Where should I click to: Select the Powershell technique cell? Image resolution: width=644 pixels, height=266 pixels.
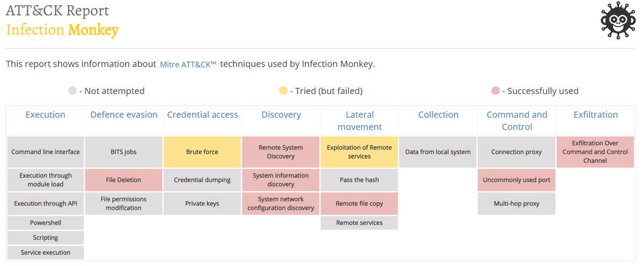point(46,222)
